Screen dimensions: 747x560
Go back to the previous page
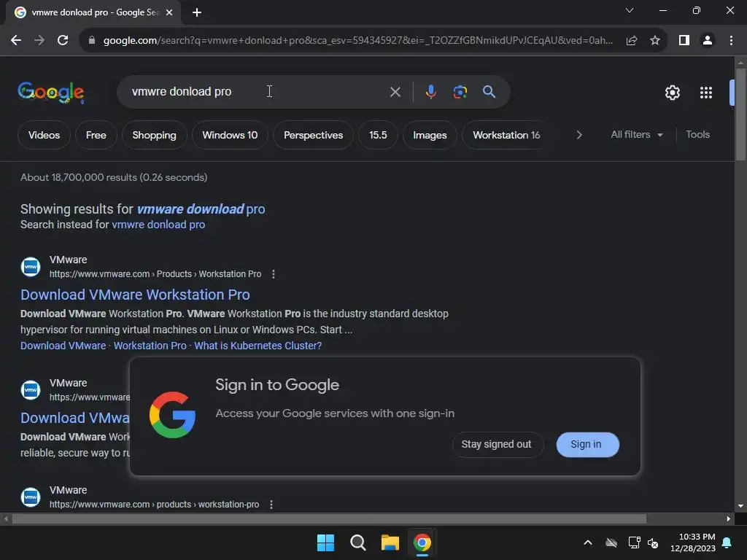pos(16,41)
